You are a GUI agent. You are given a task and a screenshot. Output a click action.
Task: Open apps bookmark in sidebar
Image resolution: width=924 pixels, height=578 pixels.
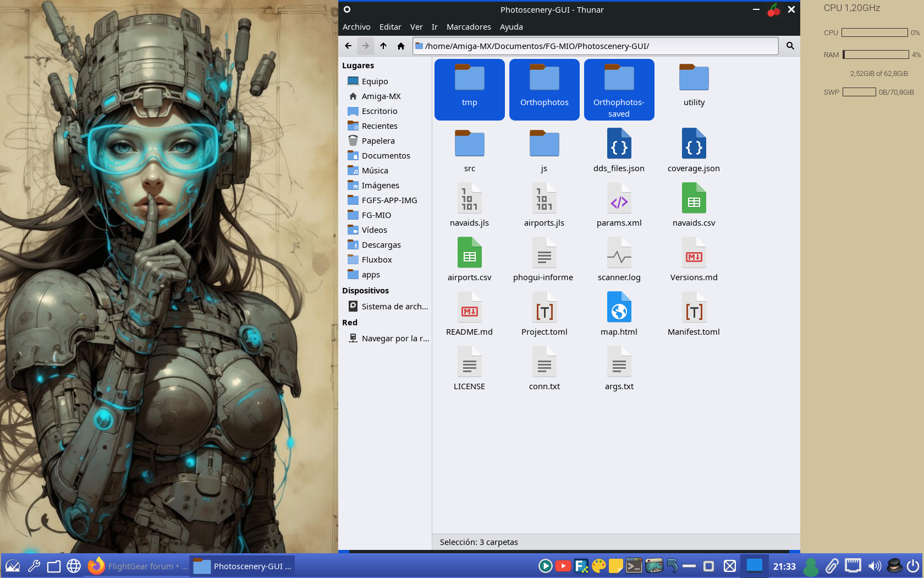[385, 275]
